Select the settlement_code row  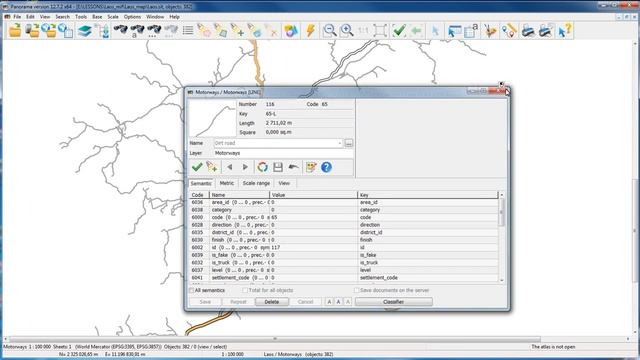[x=344, y=278]
